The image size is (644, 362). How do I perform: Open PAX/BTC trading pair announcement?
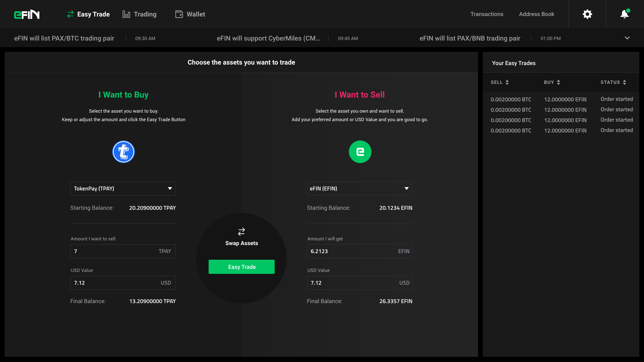point(64,38)
